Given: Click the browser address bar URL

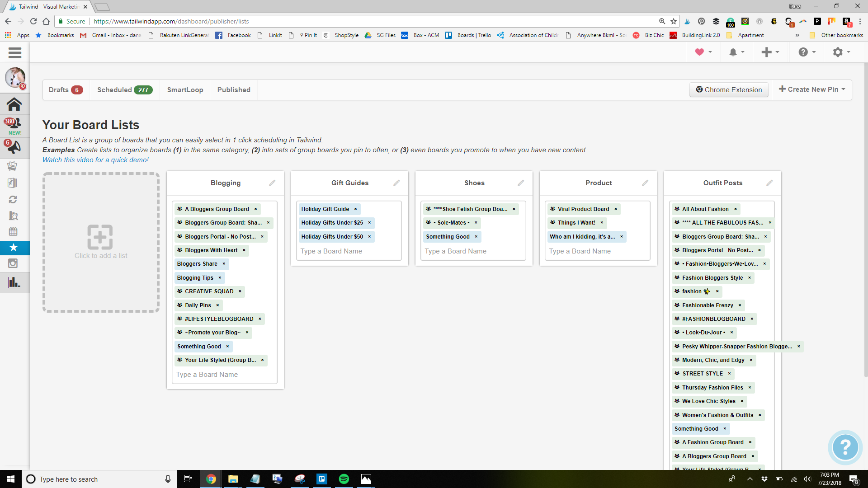Looking at the screenshot, I should pyautogui.click(x=171, y=21).
